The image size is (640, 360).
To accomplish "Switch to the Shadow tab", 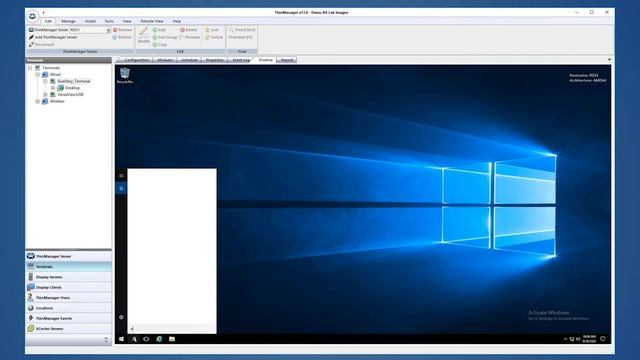I will click(265, 60).
